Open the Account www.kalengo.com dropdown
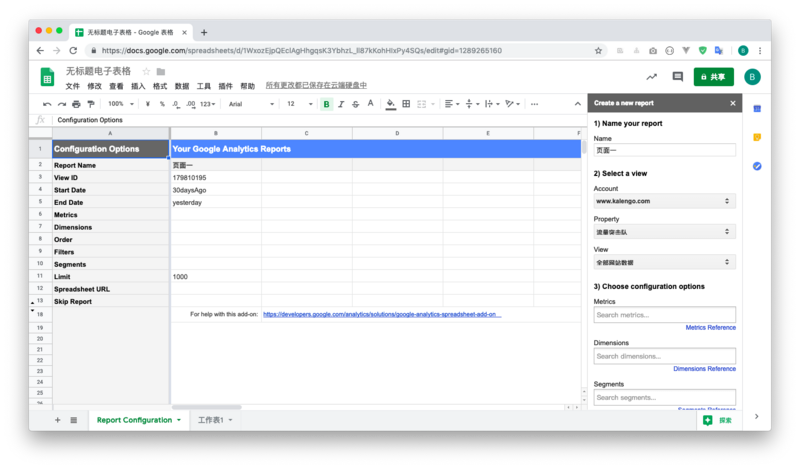This screenshot has width=800, height=469. (x=664, y=201)
